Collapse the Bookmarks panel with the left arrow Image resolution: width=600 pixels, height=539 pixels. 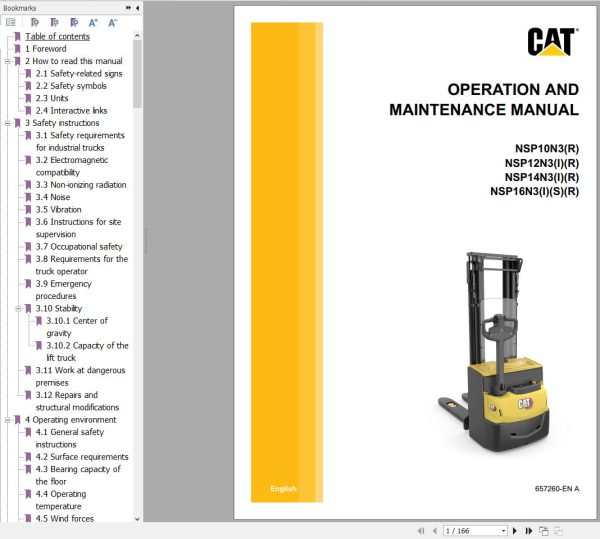(x=137, y=8)
